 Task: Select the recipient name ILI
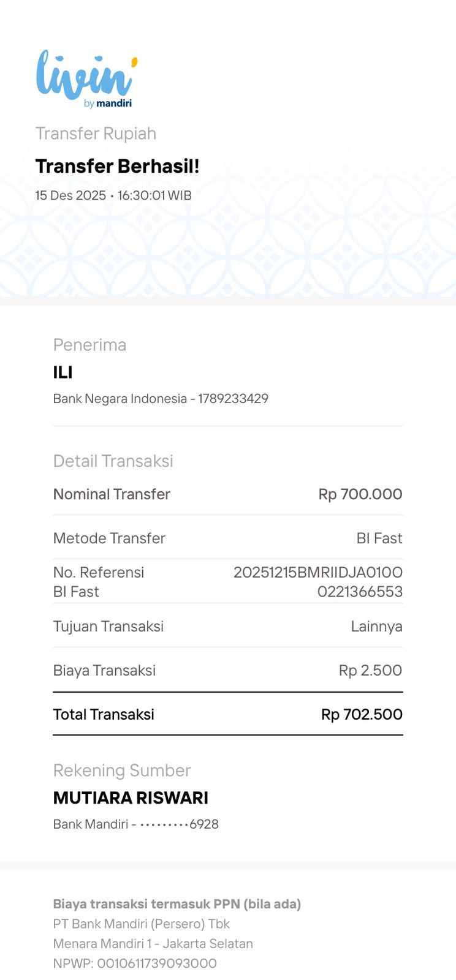[x=63, y=372]
